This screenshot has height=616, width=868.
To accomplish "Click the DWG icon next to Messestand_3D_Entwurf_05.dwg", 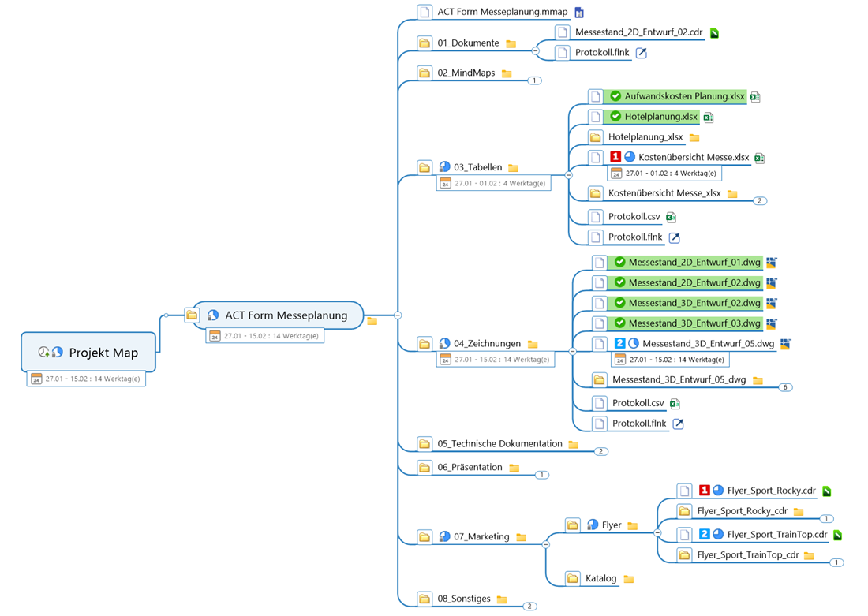I will click(x=785, y=344).
